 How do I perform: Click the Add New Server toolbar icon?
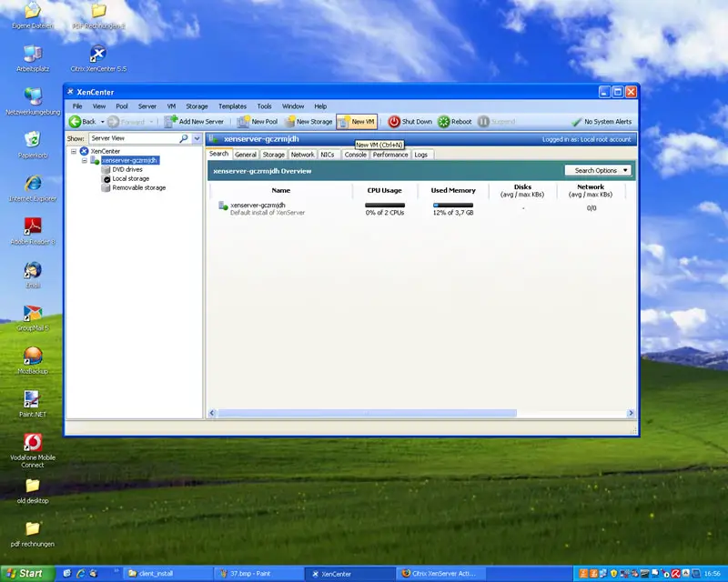(x=171, y=122)
